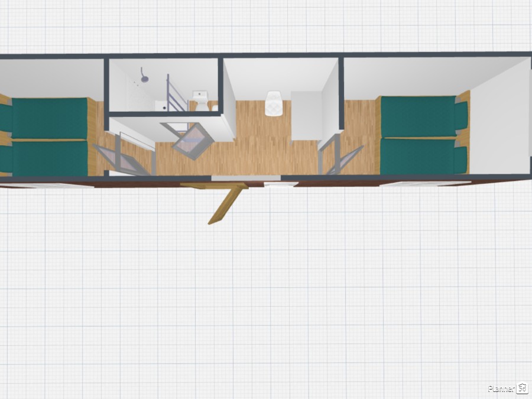Click the Planner 5d watermark logo
532x399 pixels.
[x=507, y=388]
